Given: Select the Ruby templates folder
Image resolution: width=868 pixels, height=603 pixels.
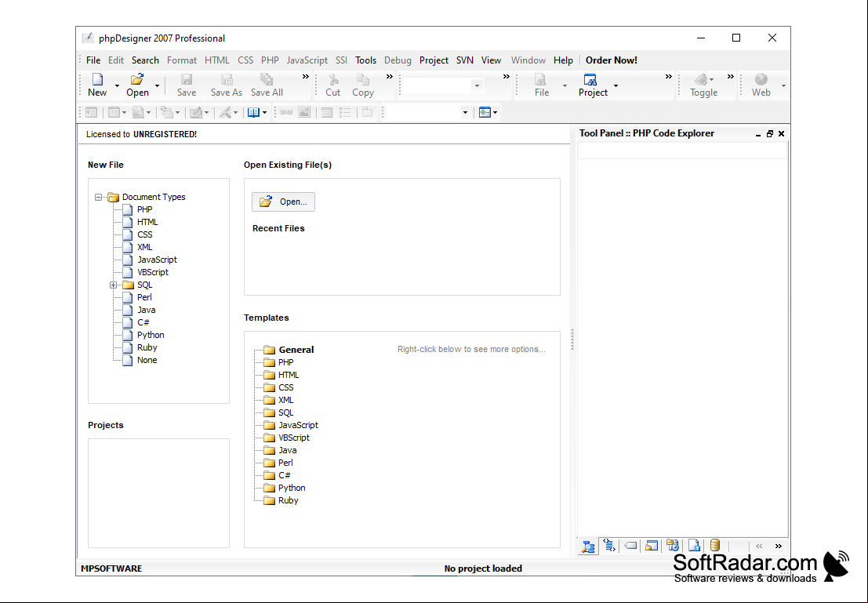Looking at the screenshot, I should tap(289, 500).
